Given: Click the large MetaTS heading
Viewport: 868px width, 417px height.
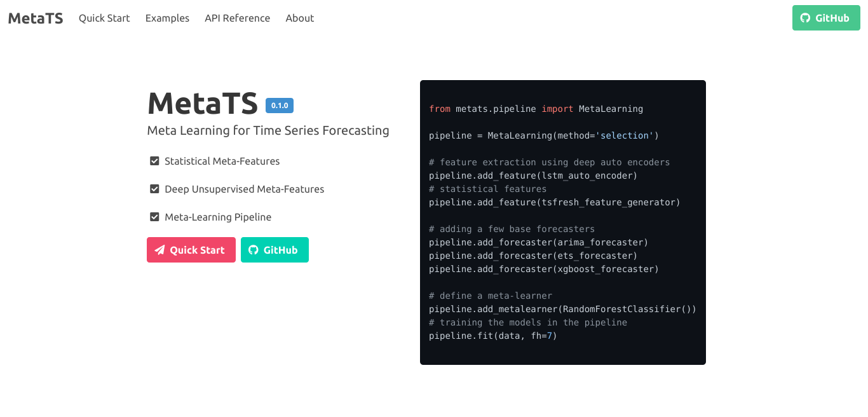Looking at the screenshot, I should coord(203,103).
